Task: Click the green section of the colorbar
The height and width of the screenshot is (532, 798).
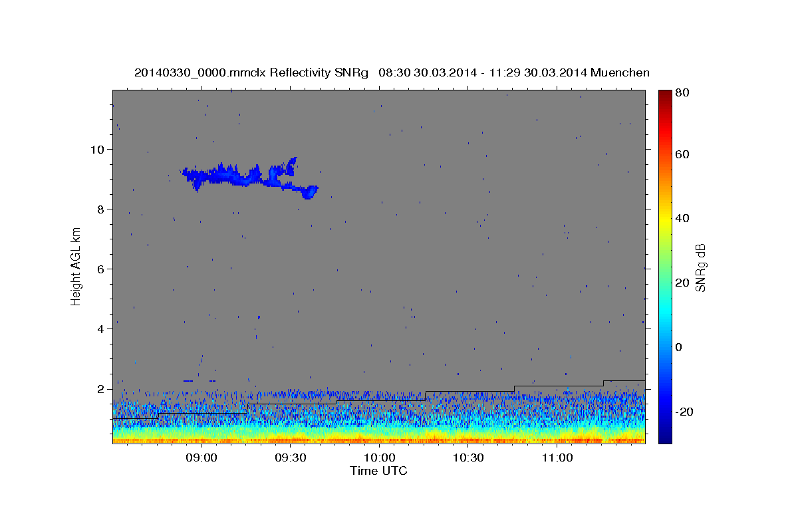Action: (665, 266)
